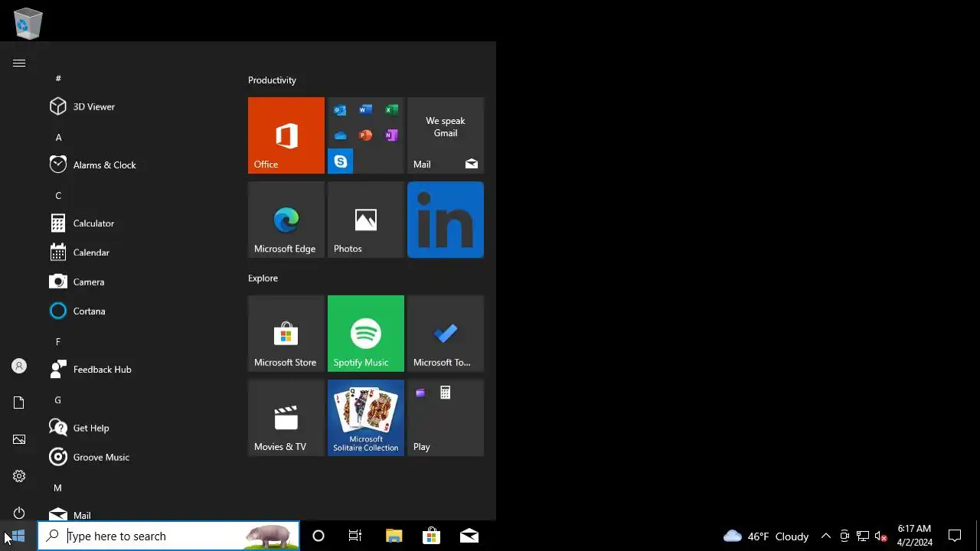The height and width of the screenshot is (551, 980).
Task: Open the notification center icon
Action: tap(955, 536)
